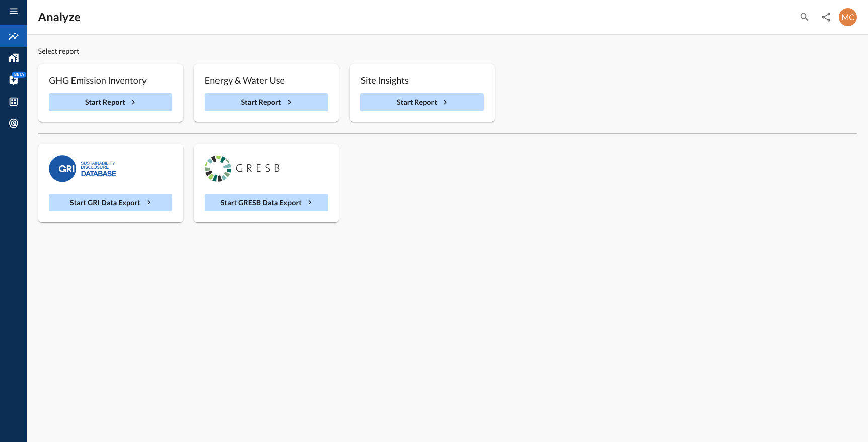The width and height of the screenshot is (868, 442).
Task: Click the GRI Sustainability Disclosure Database logo
Action: tap(83, 169)
